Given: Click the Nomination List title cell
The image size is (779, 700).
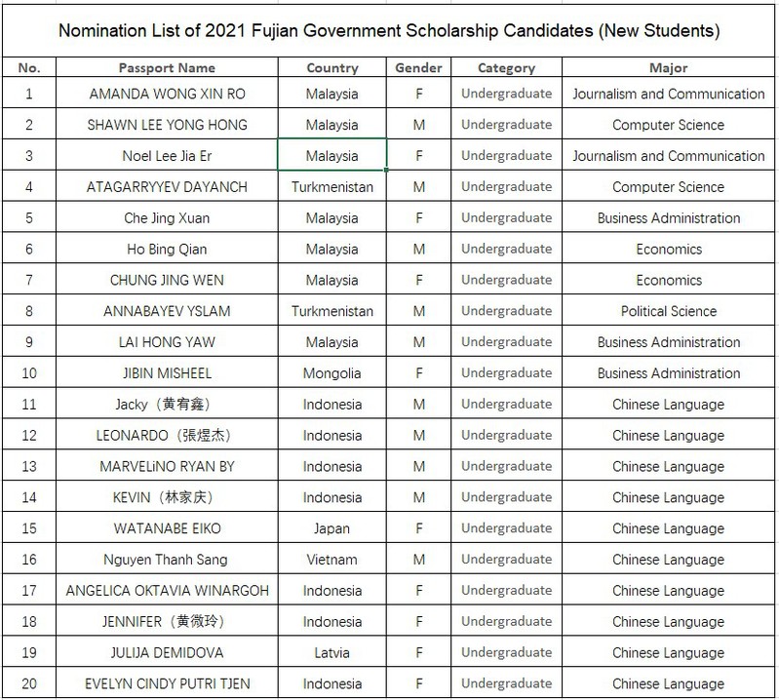Looking at the screenshot, I should tap(390, 31).
